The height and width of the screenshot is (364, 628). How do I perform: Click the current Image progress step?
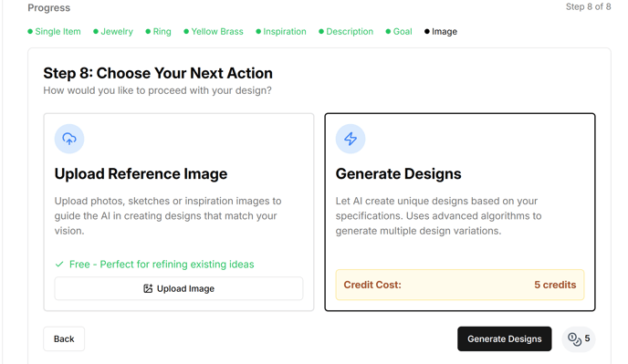pos(441,32)
